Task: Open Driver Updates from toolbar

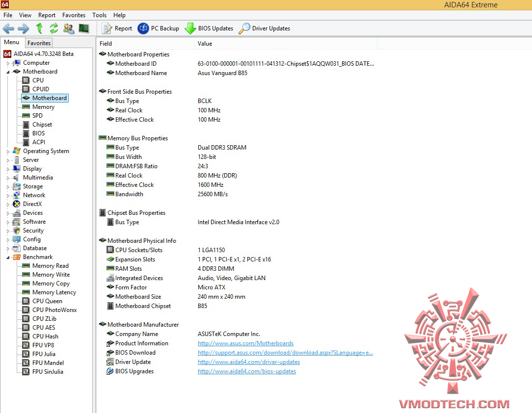Action: coord(265,28)
